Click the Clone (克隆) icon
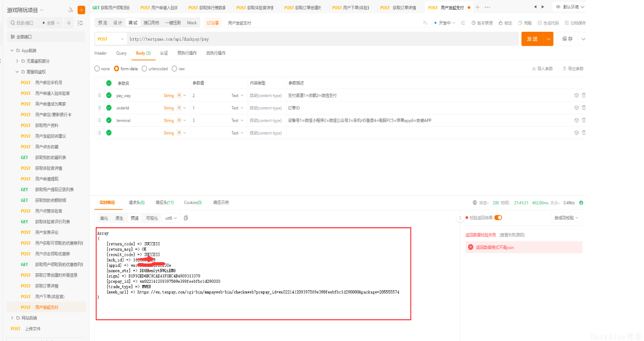 tap(520, 23)
